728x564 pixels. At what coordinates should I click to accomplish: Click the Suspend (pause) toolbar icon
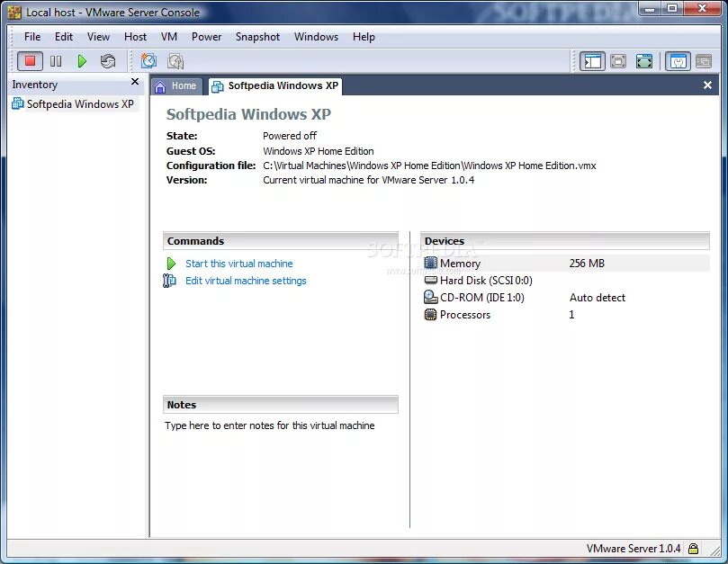(x=56, y=61)
